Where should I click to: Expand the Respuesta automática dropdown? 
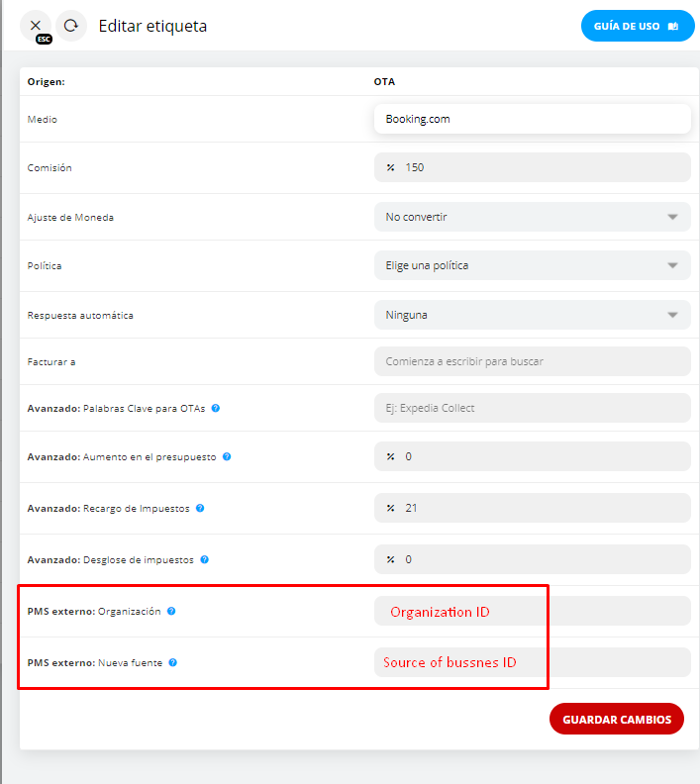pyautogui.click(x=532, y=315)
